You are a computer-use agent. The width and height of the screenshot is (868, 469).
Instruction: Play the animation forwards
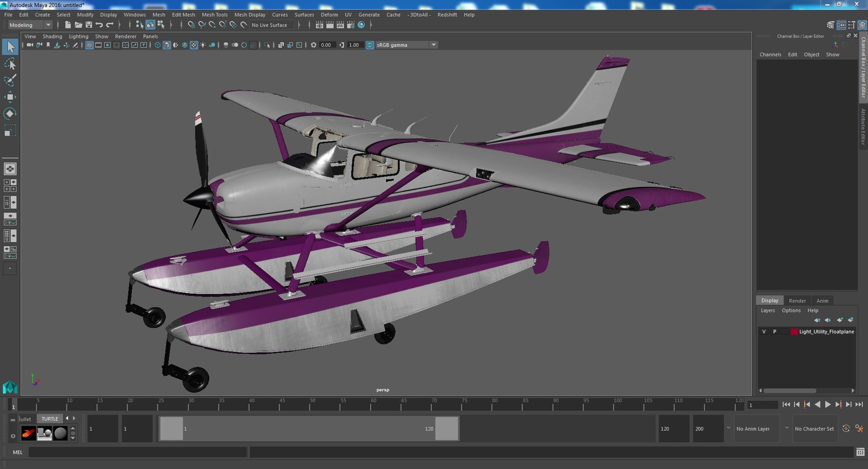click(828, 404)
